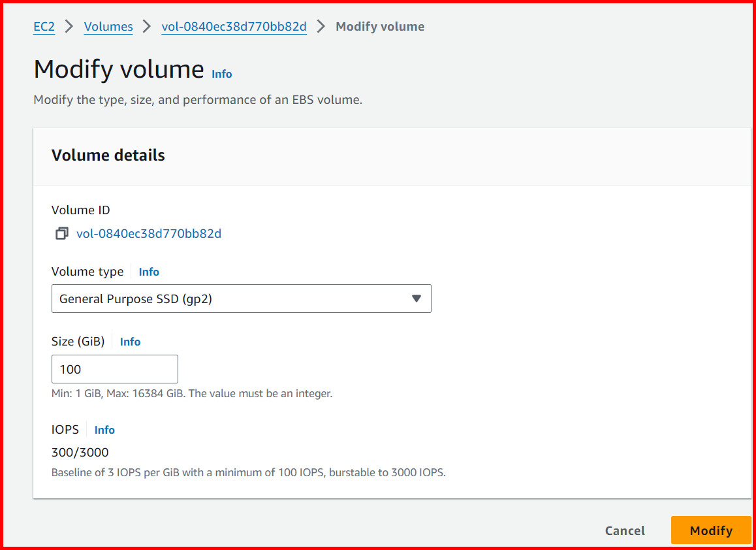
Task: Click Info beside the Modify volume heading
Action: (x=221, y=74)
